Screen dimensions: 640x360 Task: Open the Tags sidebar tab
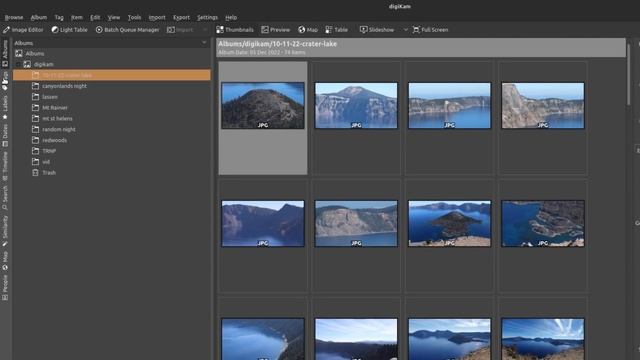(5, 80)
